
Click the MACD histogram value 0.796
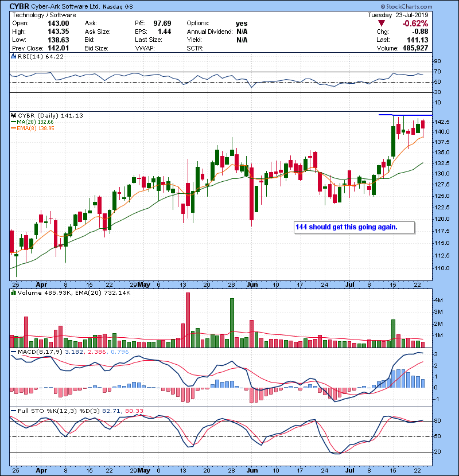[x=120, y=352]
